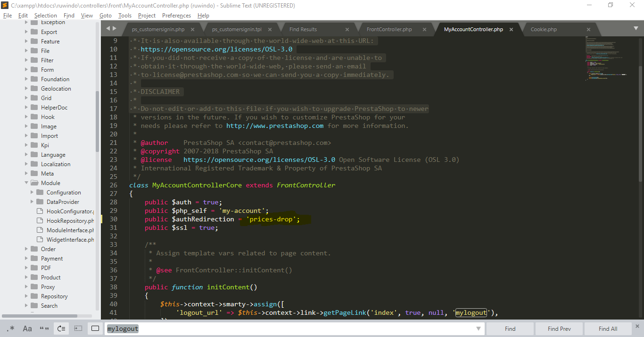644x337 pixels.
Task: Toggle wrap around search button
Action: click(61, 329)
